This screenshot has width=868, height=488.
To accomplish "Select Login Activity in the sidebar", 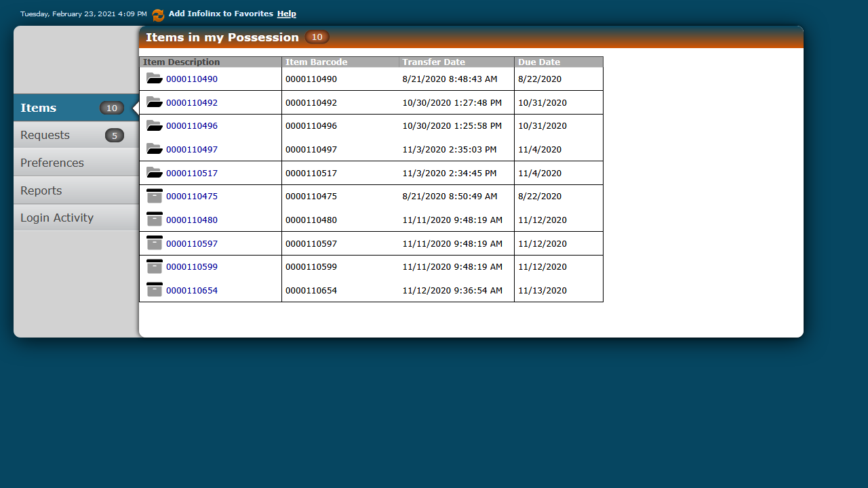I will point(76,218).
